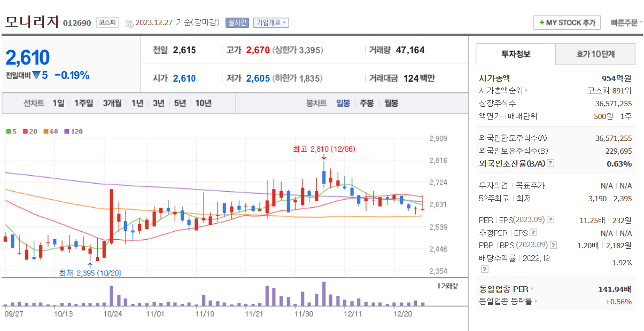This screenshot has height=331, width=644.
Task: Click the 시가총액순위 link
Action: tap(501, 91)
